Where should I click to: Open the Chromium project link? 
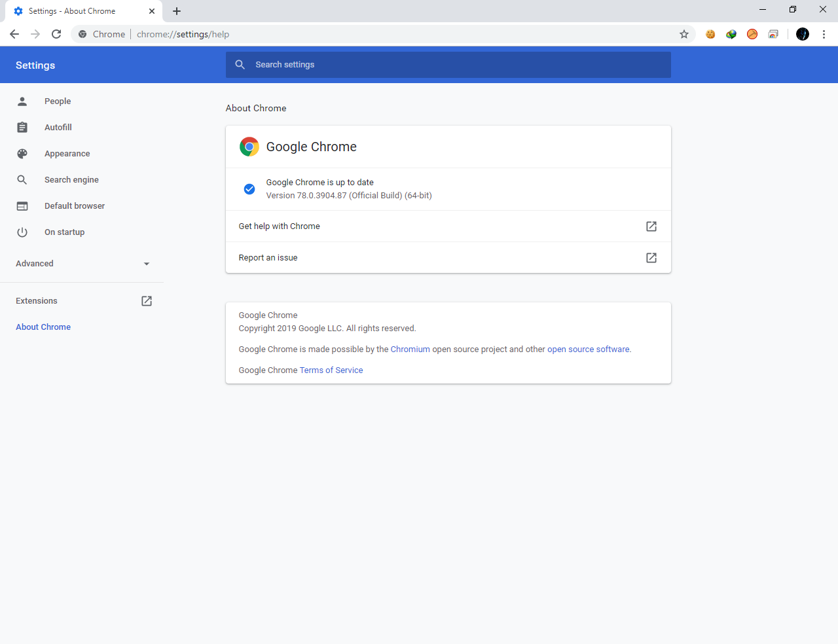(410, 349)
